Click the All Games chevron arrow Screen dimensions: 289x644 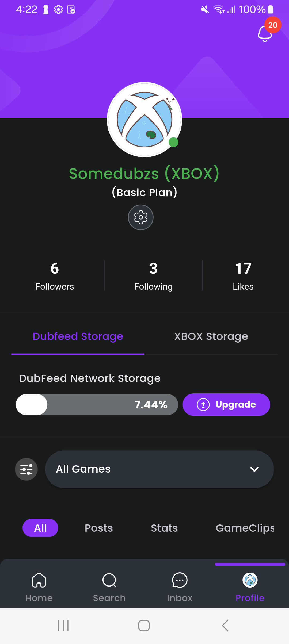(254, 469)
